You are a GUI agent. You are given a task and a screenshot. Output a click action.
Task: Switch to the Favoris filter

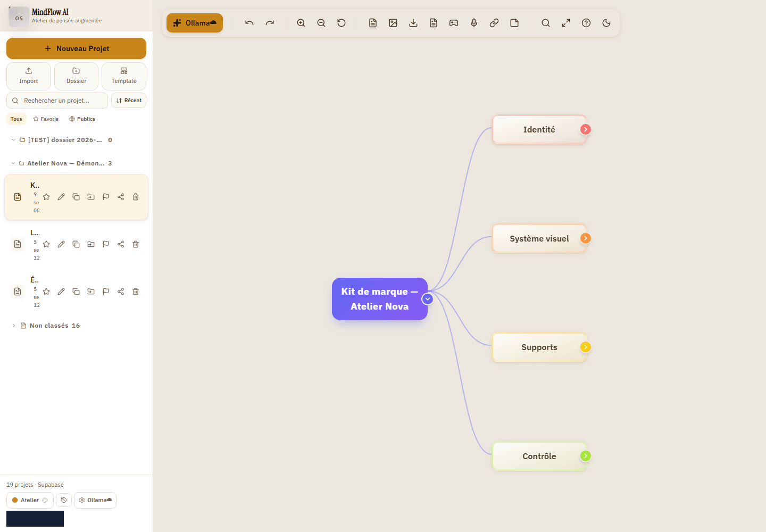(x=46, y=119)
